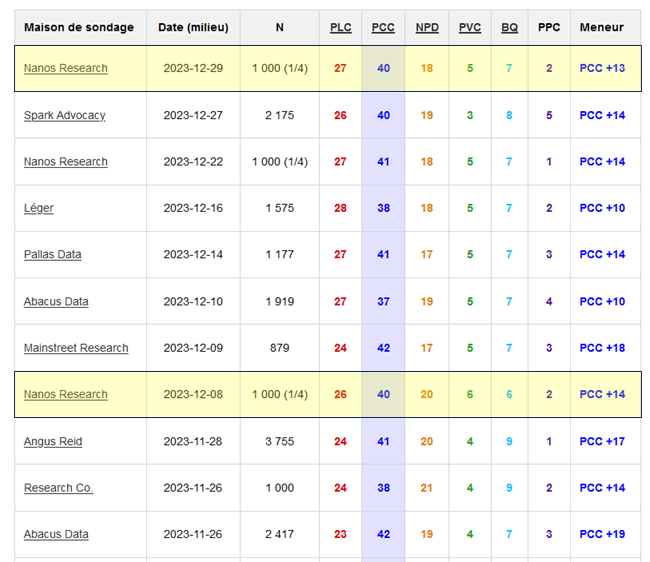Open the Mainstreet Research pollster link
Viewport: 650px width, 562px height.
tap(76, 348)
